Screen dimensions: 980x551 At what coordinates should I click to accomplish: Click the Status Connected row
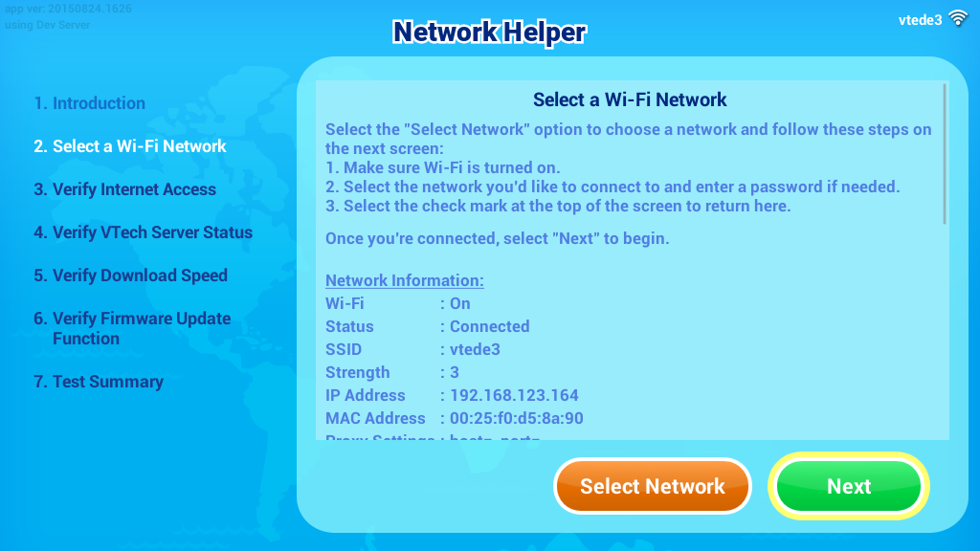428,327
